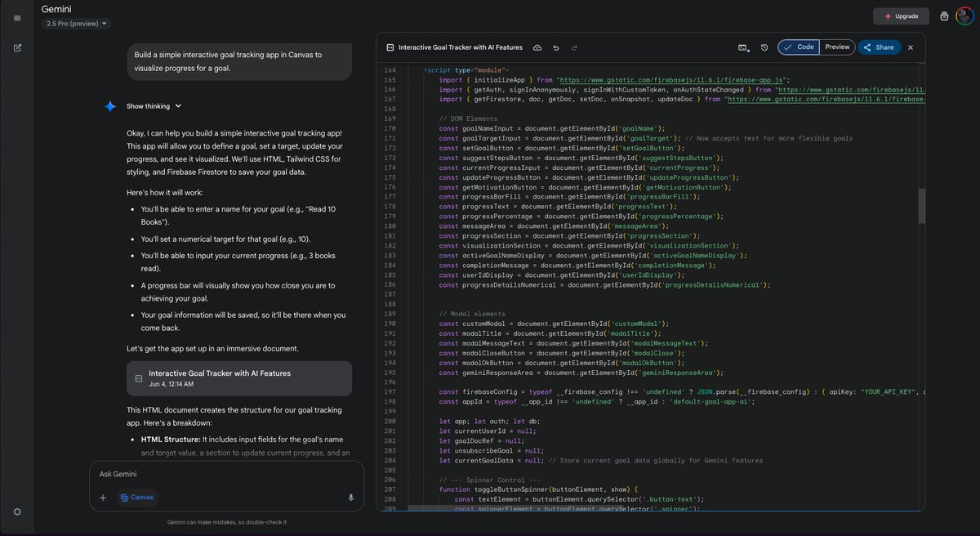Click the add attachment plus icon
The width and height of the screenshot is (980, 536).
pos(103,497)
